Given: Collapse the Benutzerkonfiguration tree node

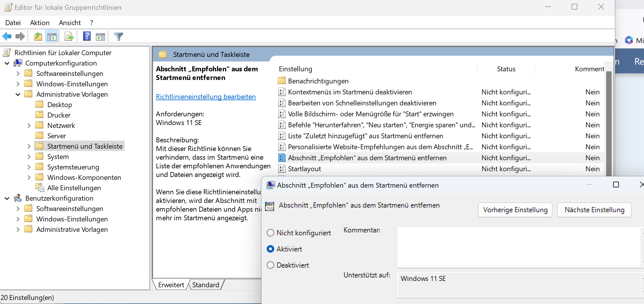Looking at the screenshot, I should click(7, 198).
